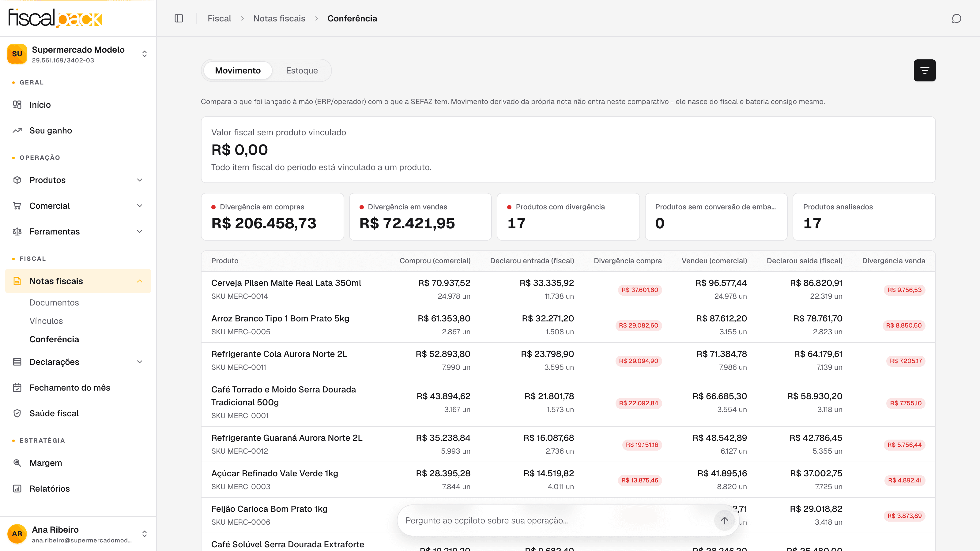Open Saúde fiscal page
This screenshot has width=980, height=551.
pos(78,413)
